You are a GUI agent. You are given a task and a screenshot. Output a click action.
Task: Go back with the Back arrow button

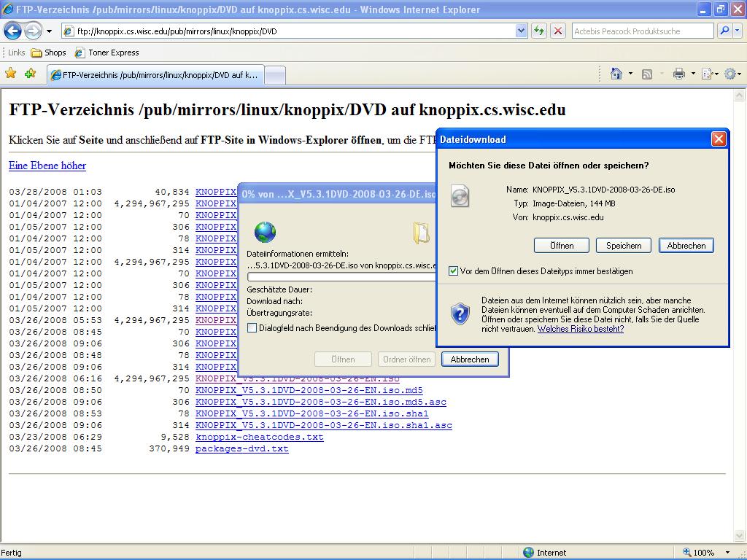point(12,31)
